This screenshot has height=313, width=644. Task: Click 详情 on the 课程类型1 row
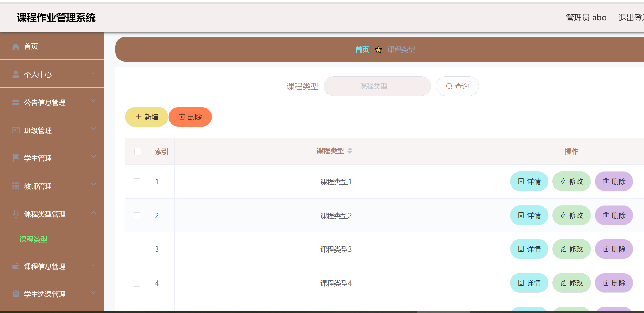[529, 181]
